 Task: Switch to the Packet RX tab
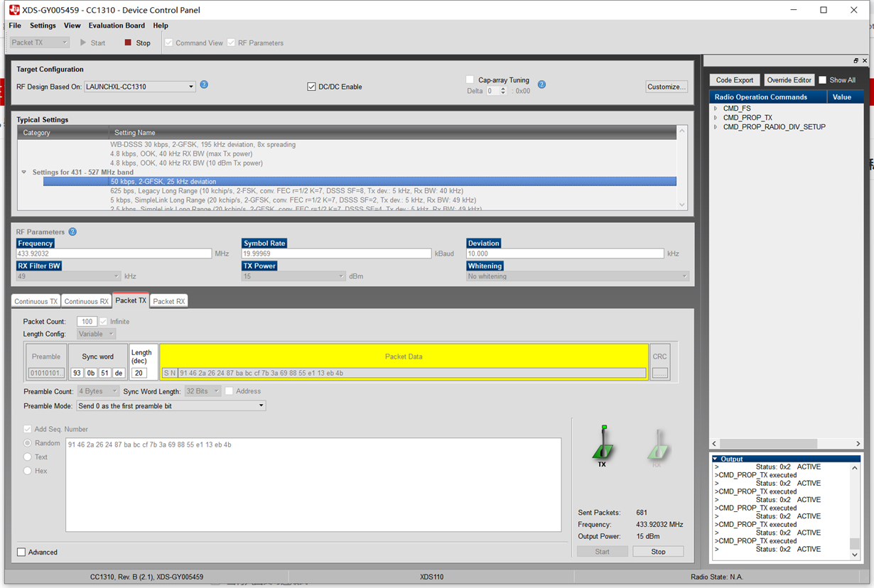click(x=169, y=301)
